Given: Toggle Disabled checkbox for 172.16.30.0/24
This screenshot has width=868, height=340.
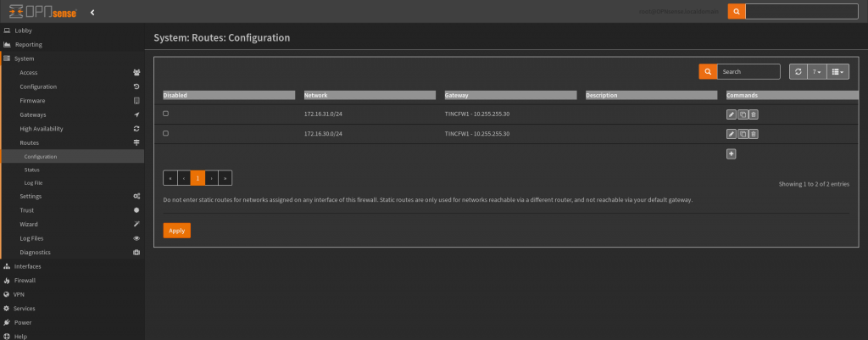Looking at the screenshot, I should (165, 134).
